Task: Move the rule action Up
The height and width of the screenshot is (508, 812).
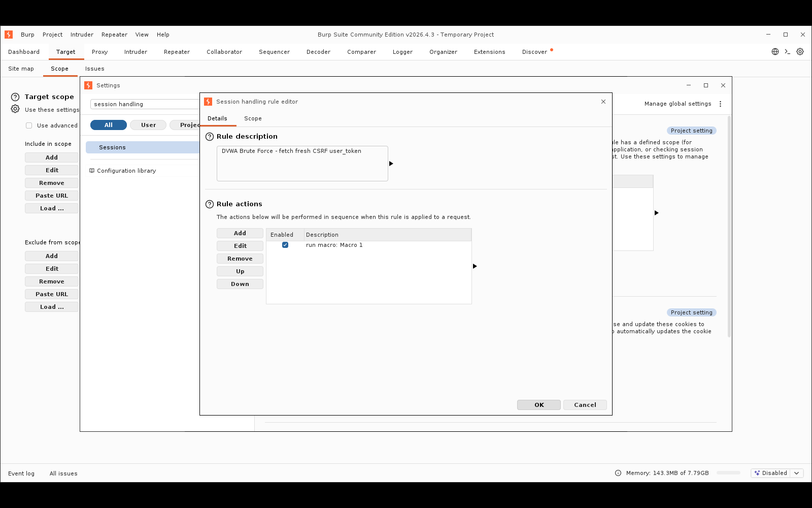Action: tap(240, 271)
